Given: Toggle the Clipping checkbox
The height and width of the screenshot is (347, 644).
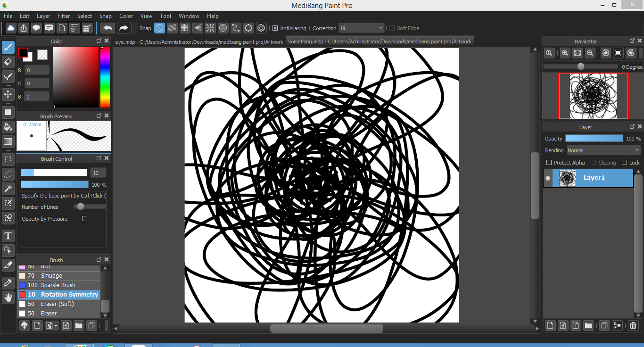Looking at the screenshot, I should [593, 163].
